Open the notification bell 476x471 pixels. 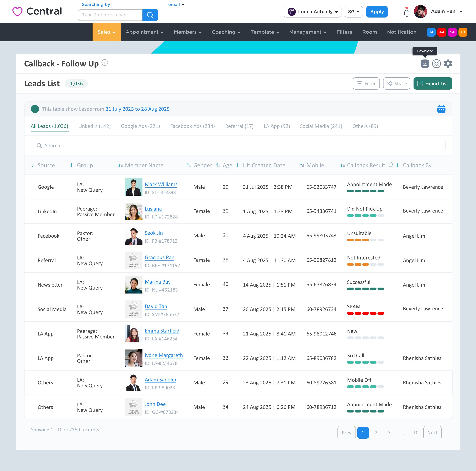pos(407,13)
